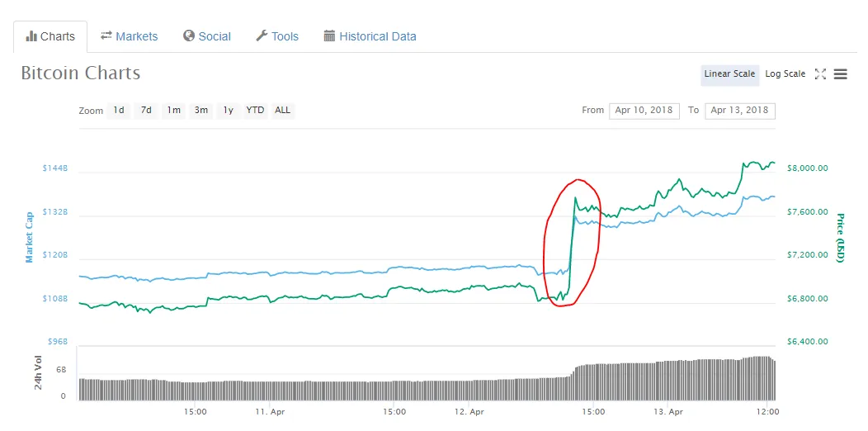Viewport: 868px width, 431px height.
Task: Click the 24h Vol axis title
Action: pyautogui.click(x=38, y=372)
